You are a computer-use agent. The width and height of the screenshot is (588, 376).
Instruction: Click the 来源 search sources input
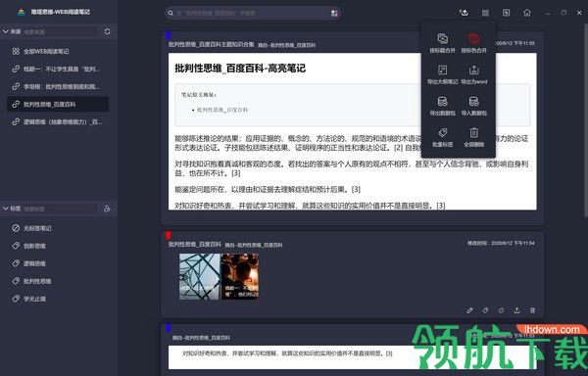pos(60,32)
